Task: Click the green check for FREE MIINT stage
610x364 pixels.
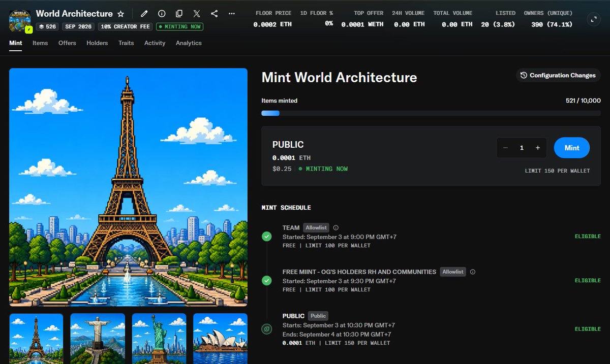Action: pyautogui.click(x=266, y=280)
